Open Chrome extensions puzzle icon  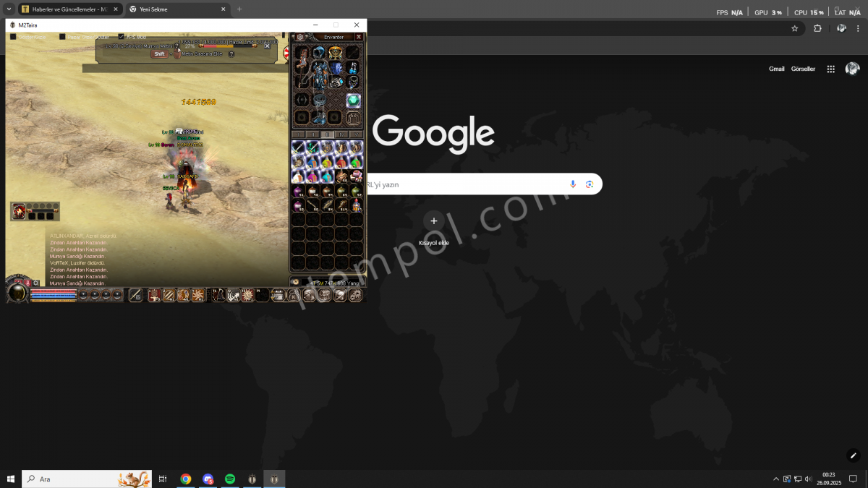pos(817,28)
